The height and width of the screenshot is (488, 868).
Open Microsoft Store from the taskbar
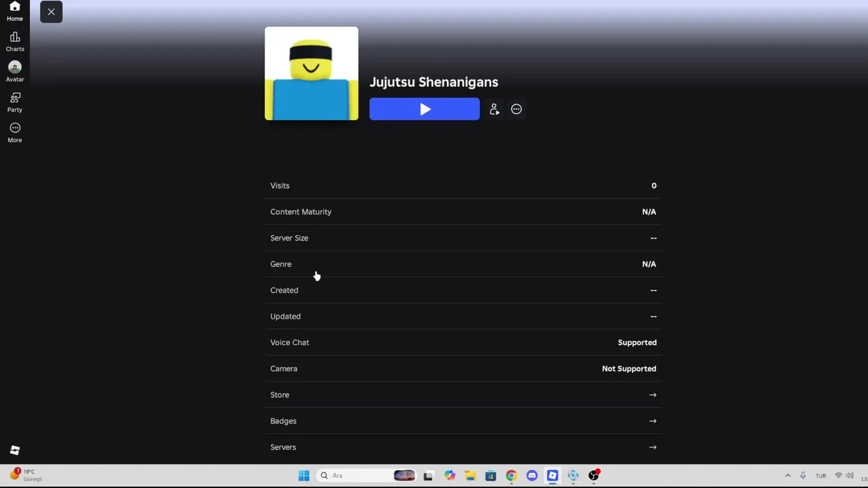tap(490, 476)
